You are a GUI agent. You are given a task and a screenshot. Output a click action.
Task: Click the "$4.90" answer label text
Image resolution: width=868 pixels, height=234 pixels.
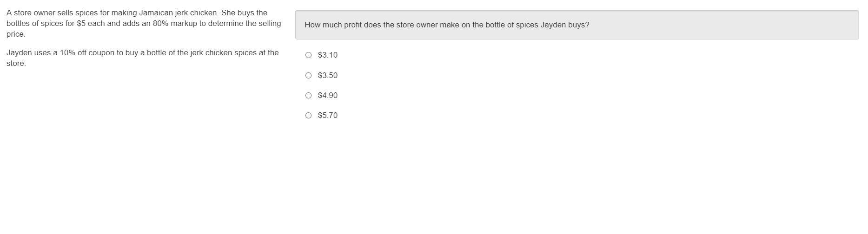click(328, 96)
